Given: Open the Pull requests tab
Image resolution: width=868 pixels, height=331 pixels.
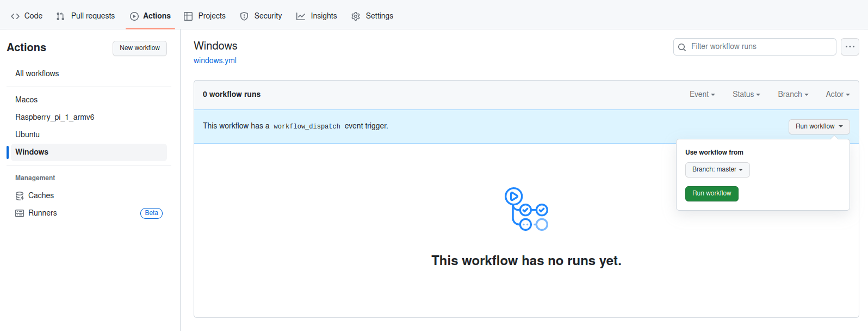Looking at the screenshot, I should pyautogui.click(x=85, y=16).
